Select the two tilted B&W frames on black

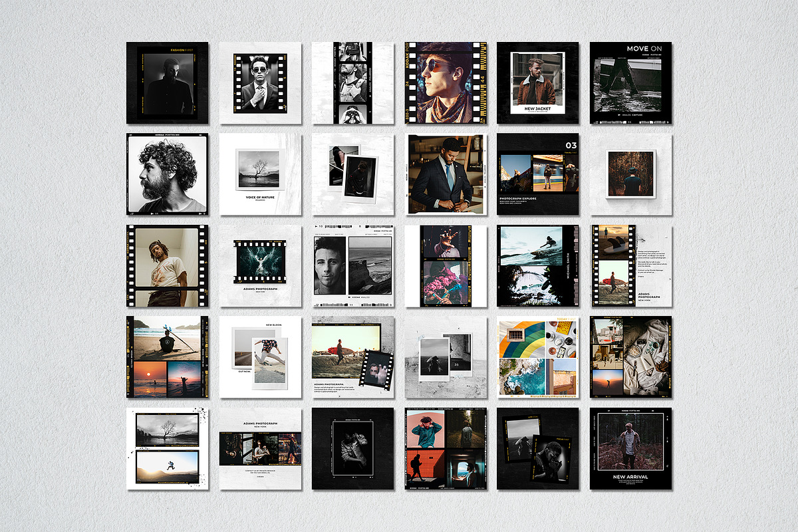click(x=537, y=449)
